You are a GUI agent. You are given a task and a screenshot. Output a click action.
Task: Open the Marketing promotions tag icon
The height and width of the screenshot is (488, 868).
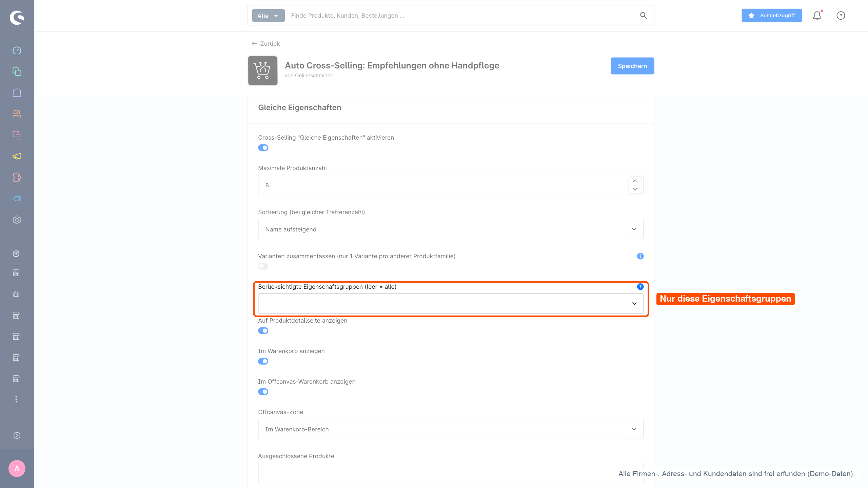(x=17, y=178)
